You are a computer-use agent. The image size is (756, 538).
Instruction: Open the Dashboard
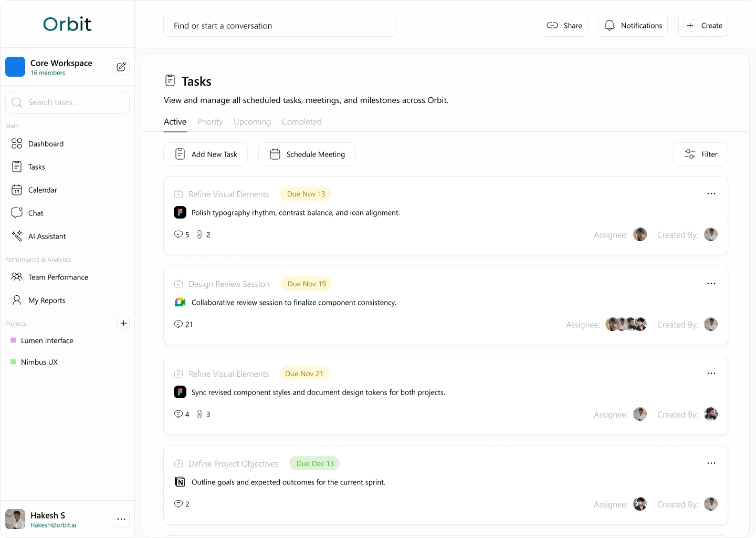click(46, 143)
